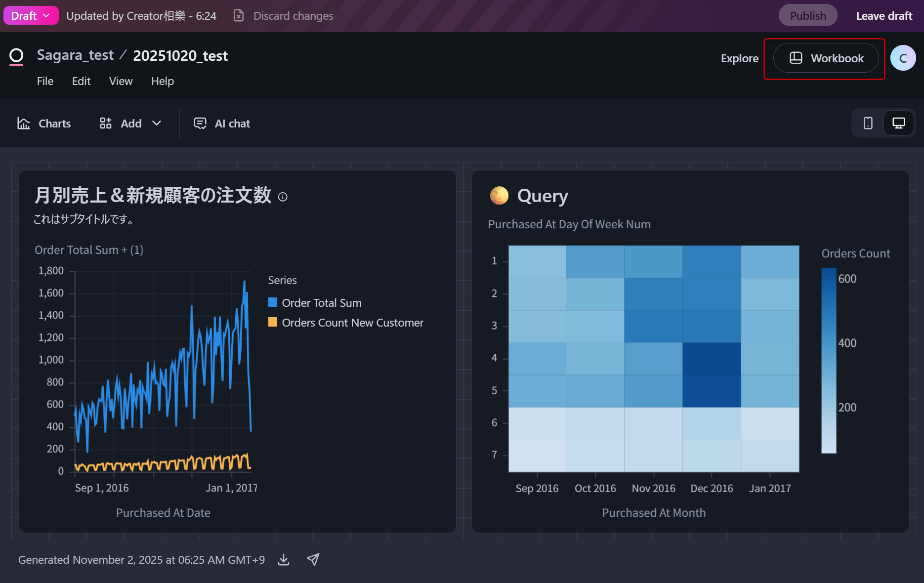Click the Workbook book icon

point(796,58)
